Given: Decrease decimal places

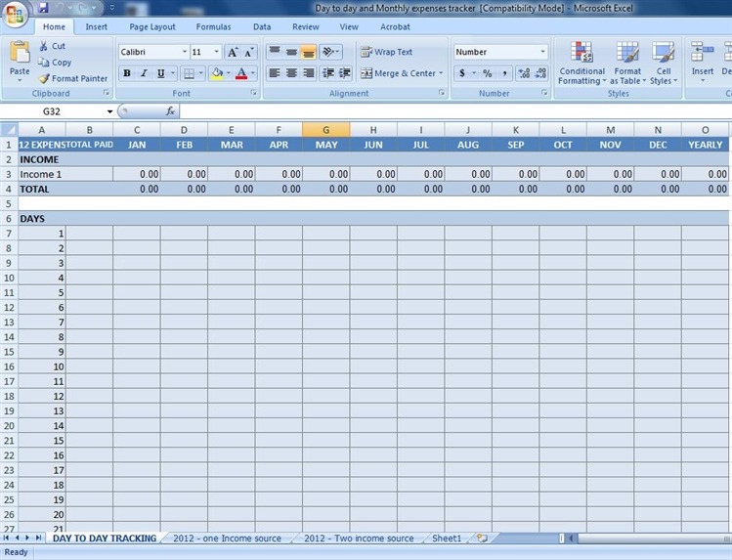Looking at the screenshot, I should coord(540,73).
